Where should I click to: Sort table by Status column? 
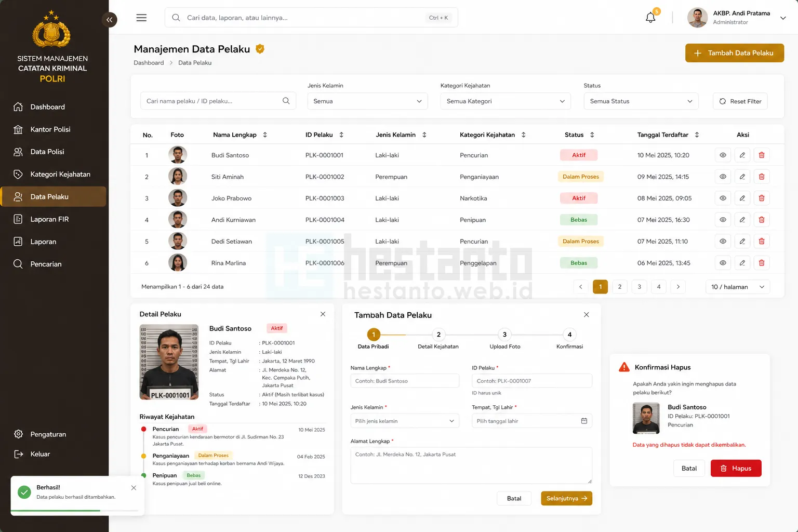592,135
